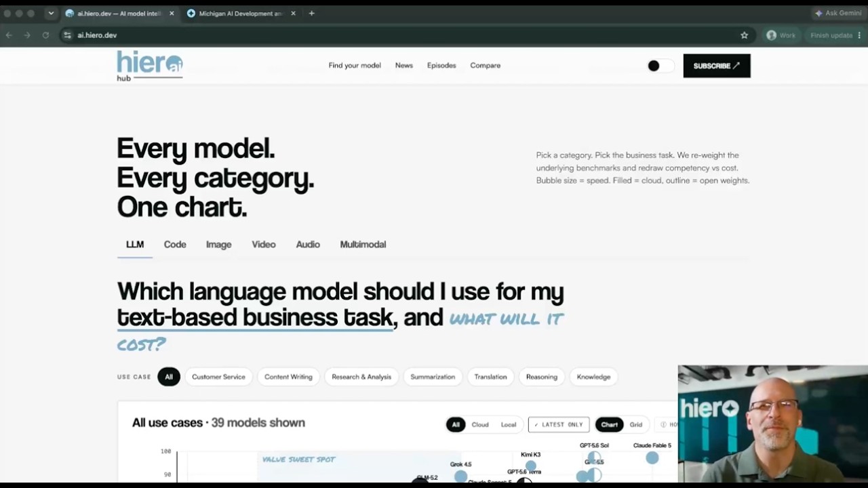Screen dimensions: 868x488
Task: Filter by Summarization use case
Action: (x=433, y=377)
